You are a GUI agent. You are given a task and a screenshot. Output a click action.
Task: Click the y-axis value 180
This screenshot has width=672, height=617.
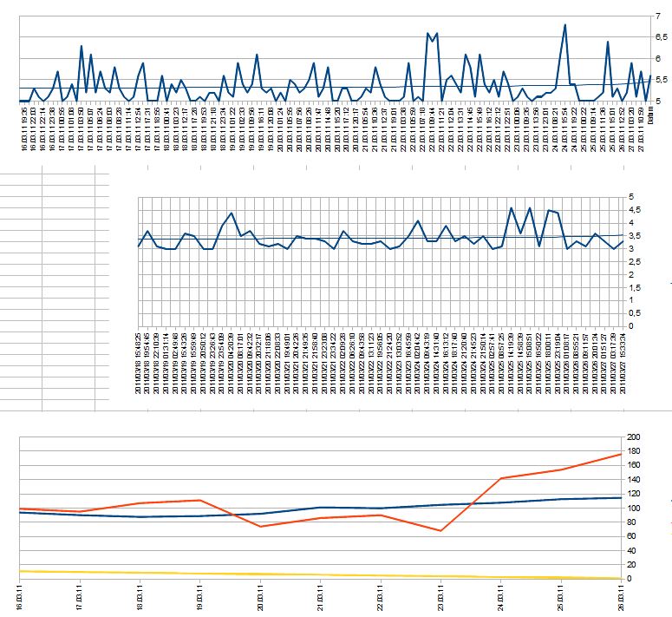pos(634,451)
